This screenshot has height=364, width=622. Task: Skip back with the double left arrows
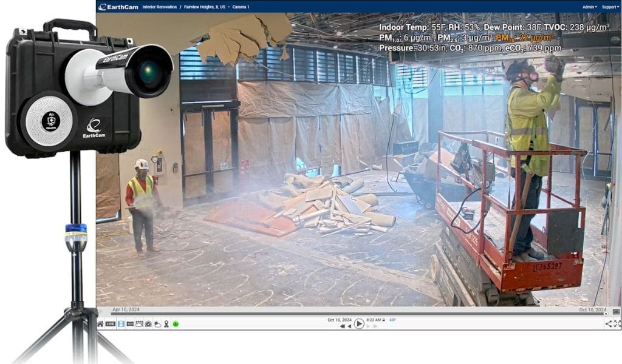(343, 326)
